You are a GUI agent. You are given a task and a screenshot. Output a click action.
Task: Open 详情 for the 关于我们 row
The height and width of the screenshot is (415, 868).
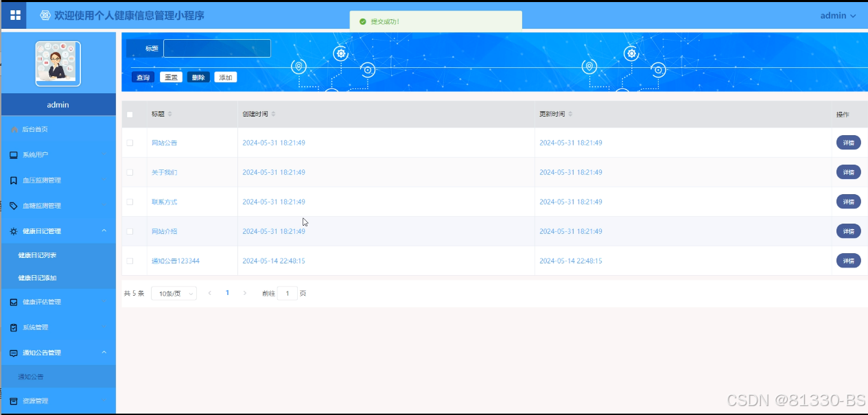(848, 172)
